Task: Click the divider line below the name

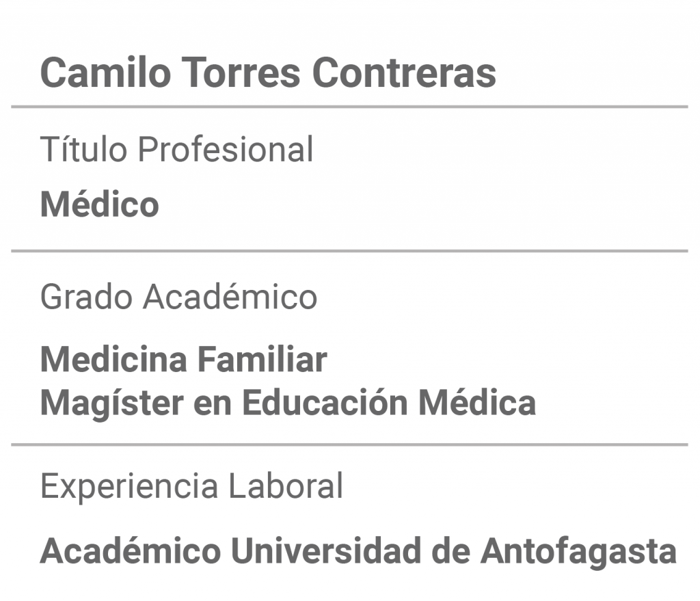Action: pos(349,107)
